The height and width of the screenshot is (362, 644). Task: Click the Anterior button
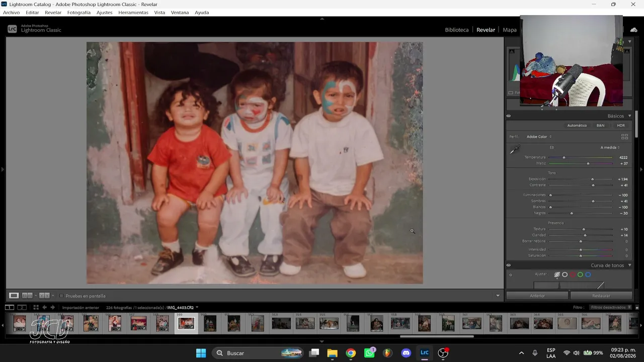[x=537, y=296]
